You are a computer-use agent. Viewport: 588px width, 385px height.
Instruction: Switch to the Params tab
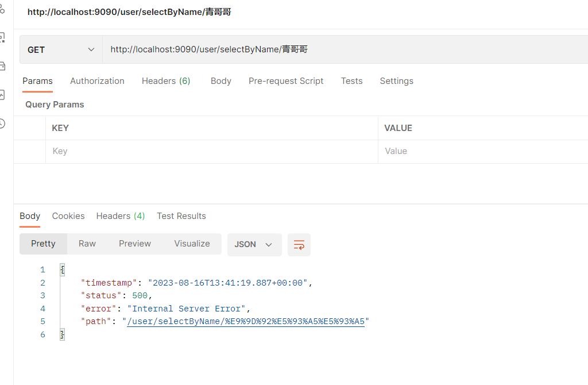[37, 81]
